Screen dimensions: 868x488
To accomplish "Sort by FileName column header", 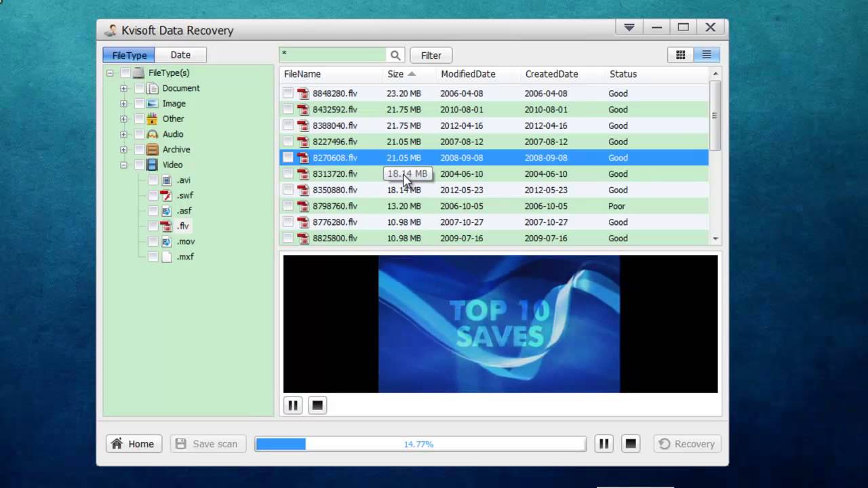I will click(331, 74).
